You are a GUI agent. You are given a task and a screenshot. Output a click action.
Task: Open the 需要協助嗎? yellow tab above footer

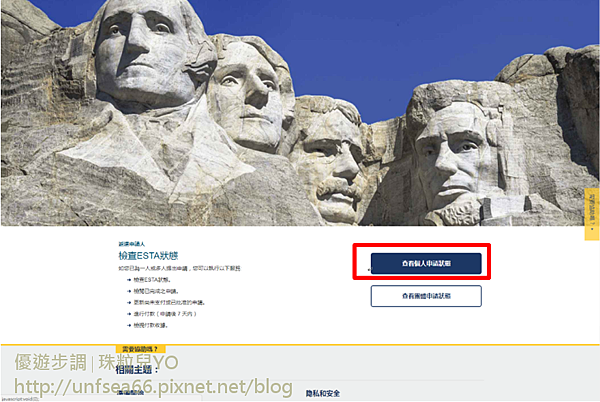(140, 349)
